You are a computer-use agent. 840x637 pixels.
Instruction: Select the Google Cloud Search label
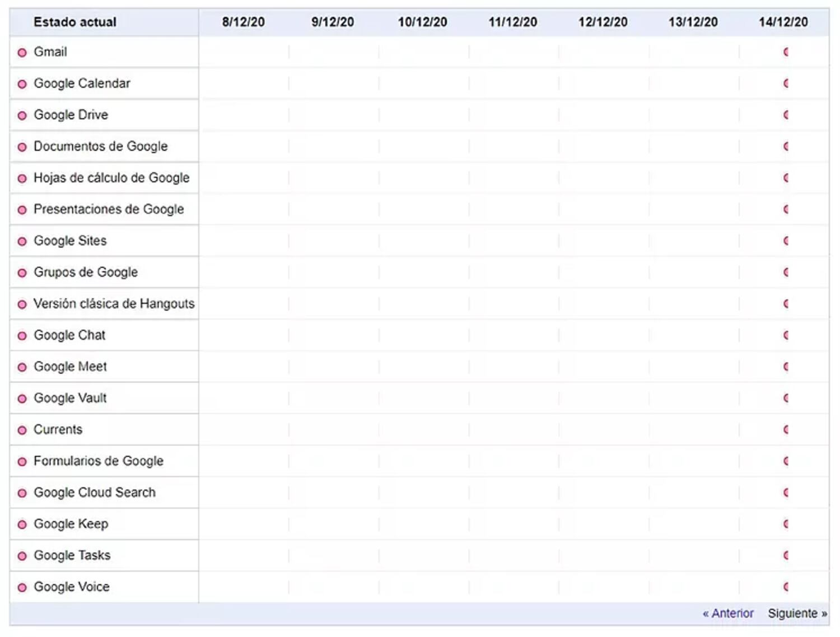[x=95, y=493]
